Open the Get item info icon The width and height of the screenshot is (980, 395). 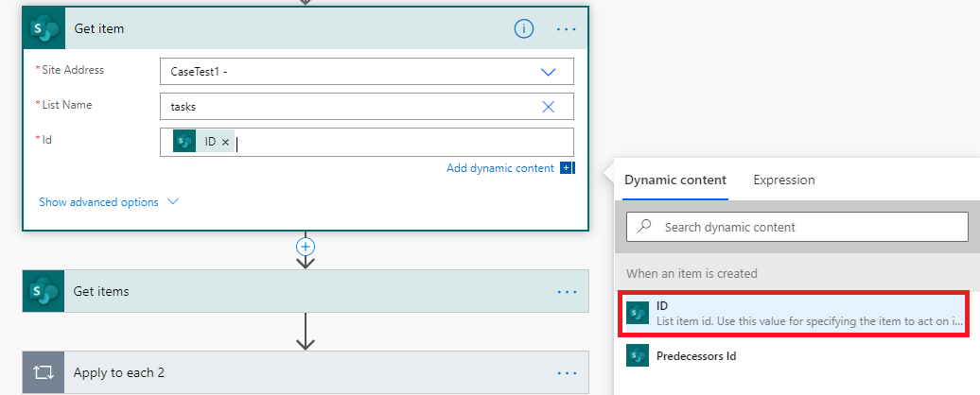(524, 28)
